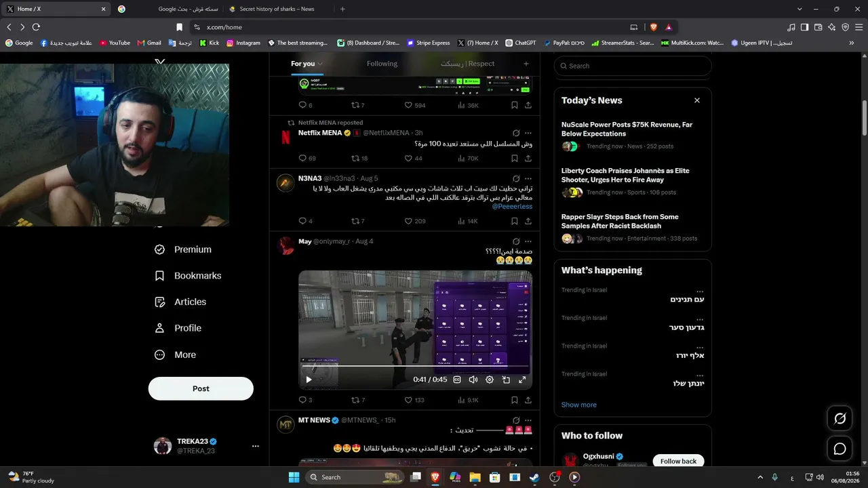Switch to the Respect list tab
The width and height of the screenshot is (868, 488).
click(x=468, y=64)
